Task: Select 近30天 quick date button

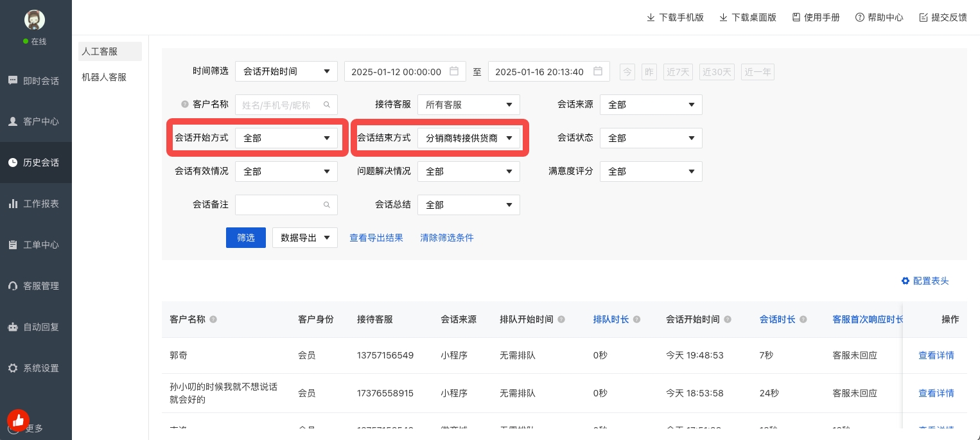Action: click(x=717, y=72)
